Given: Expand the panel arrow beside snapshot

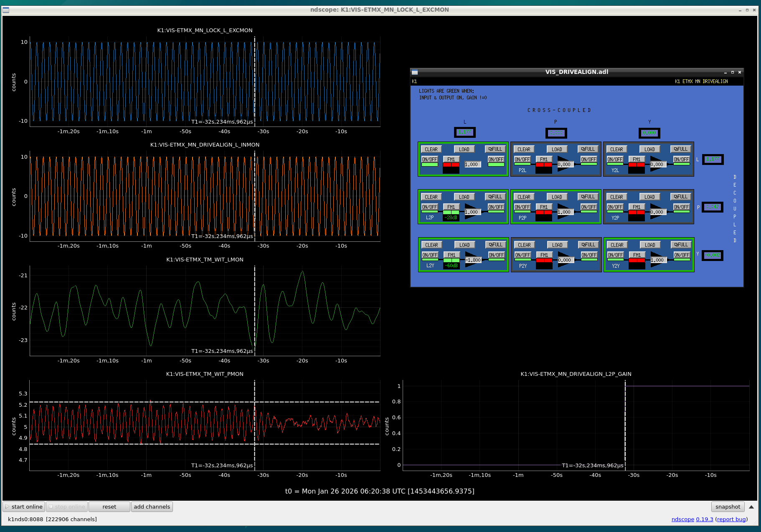Looking at the screenshot, I should 751,507.
